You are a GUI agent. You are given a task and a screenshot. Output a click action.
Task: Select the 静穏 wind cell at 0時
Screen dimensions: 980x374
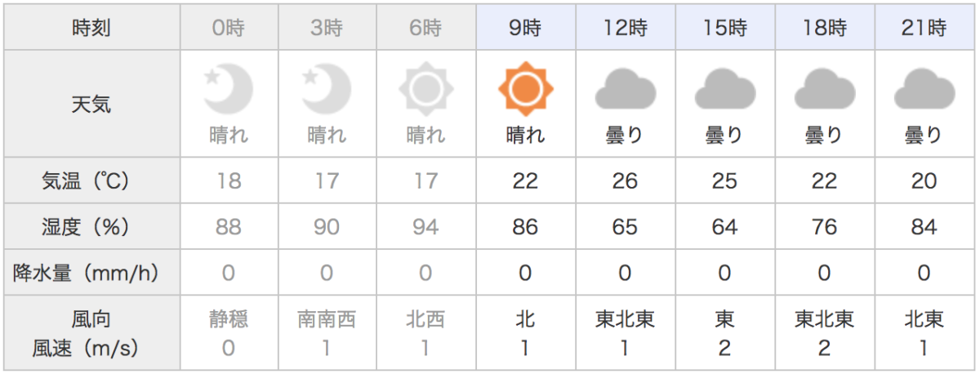tap(228, 333)
